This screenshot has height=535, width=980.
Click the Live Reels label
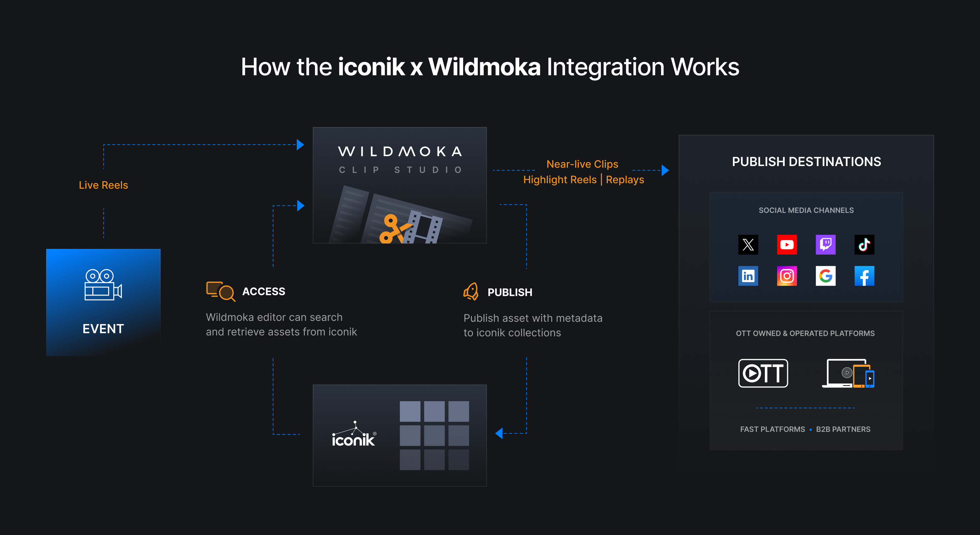(x=103, y=185)
